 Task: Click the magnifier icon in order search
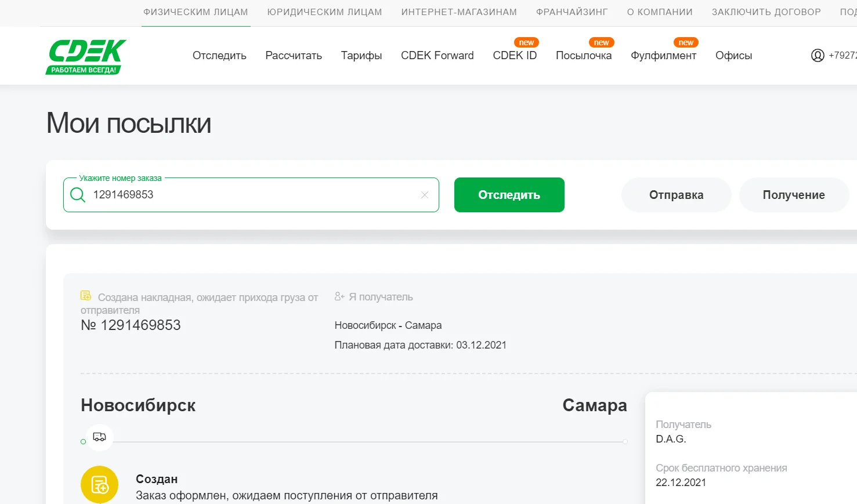tap(78, 195)
